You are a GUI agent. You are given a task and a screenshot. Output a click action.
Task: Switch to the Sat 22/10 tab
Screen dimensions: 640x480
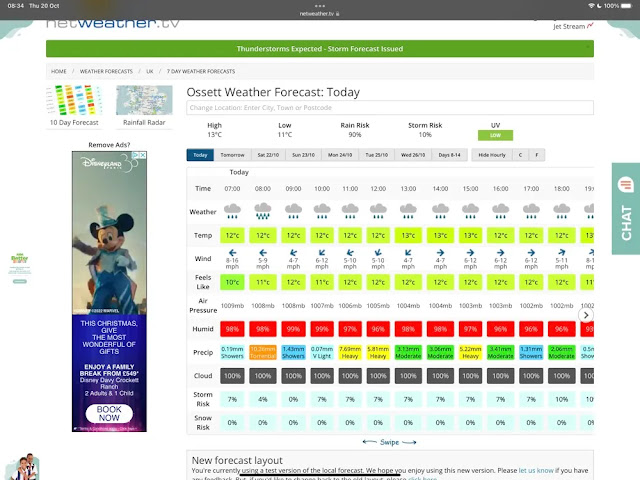click(268, 155)
